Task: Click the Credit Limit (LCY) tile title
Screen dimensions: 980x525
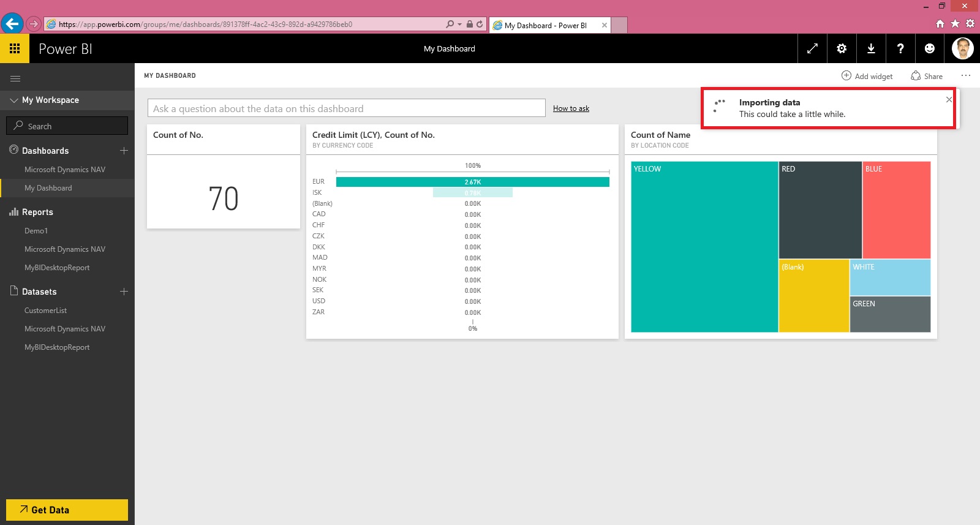Action: click(x=374, y=135)
